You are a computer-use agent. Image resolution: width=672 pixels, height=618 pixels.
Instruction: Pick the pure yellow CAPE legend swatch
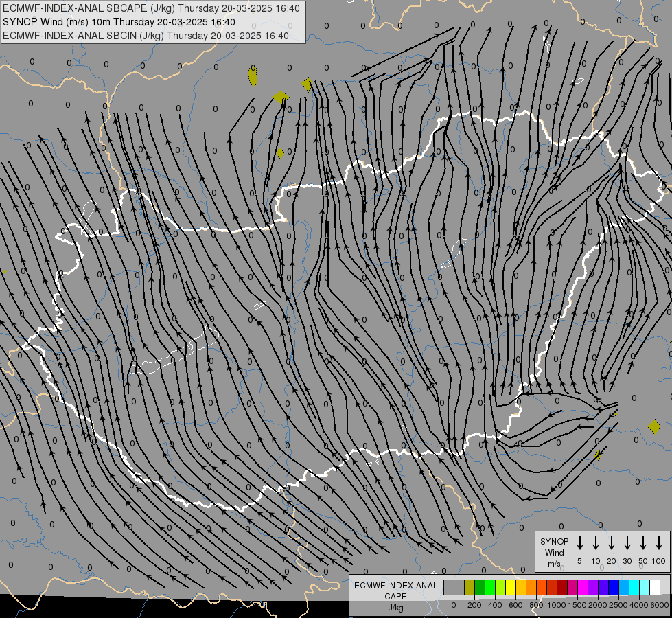click(511, 587)
